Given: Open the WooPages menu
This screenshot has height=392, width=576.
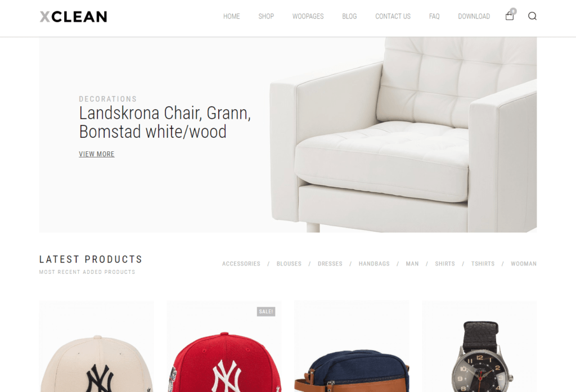Looking at the screenshot, I should click(x=308, y=16).
